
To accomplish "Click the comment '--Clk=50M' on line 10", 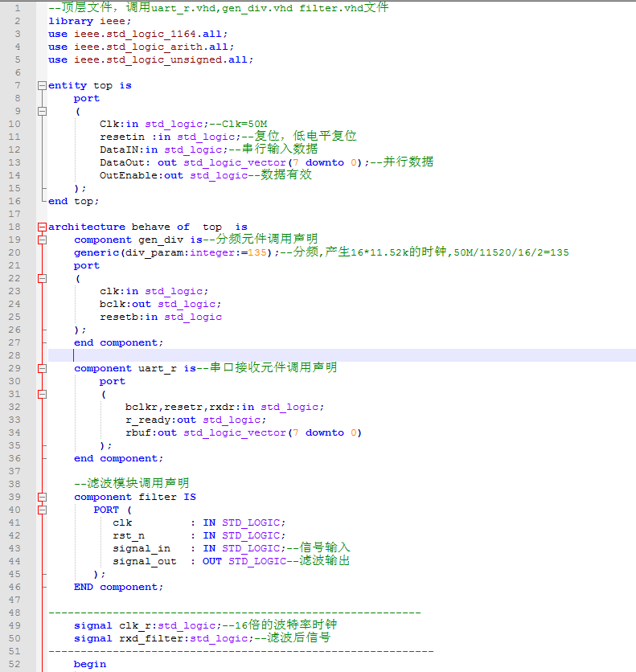I will click(x=238, y=124).
